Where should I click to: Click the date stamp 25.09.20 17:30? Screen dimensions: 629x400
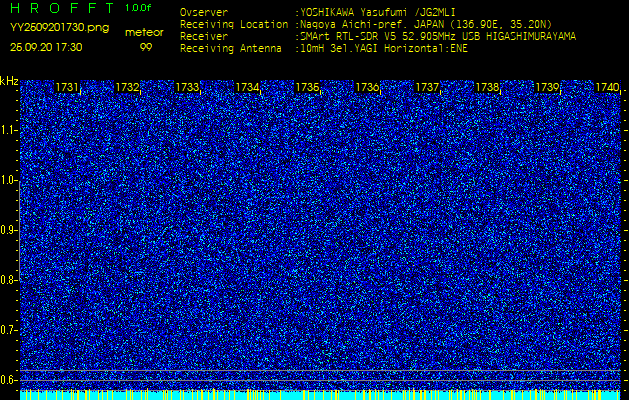tap(46, 47)
